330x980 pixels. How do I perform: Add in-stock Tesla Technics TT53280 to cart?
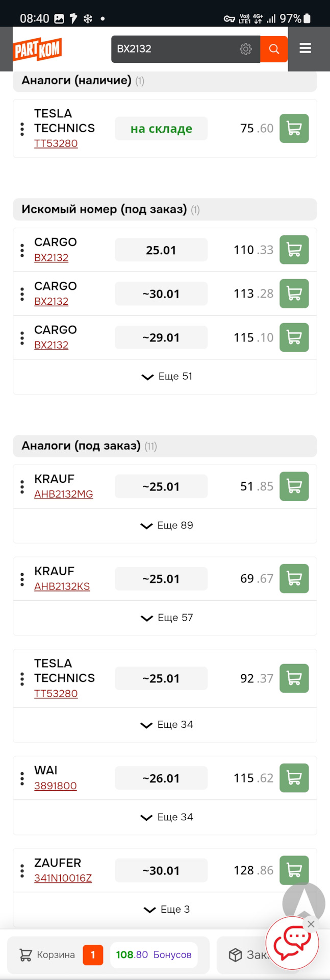[x=294, y=128]
